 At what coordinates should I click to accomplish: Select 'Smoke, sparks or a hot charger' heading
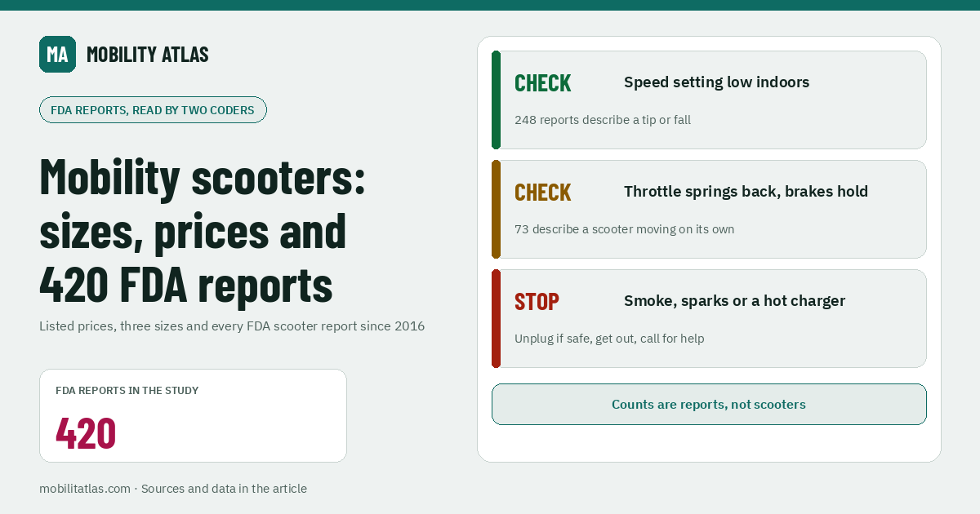[x=734, y=301]
